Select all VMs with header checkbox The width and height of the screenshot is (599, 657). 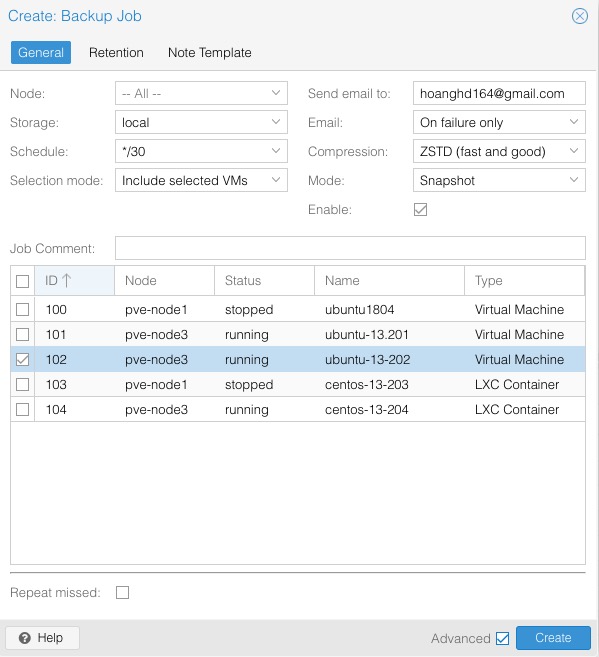[22, 281]
